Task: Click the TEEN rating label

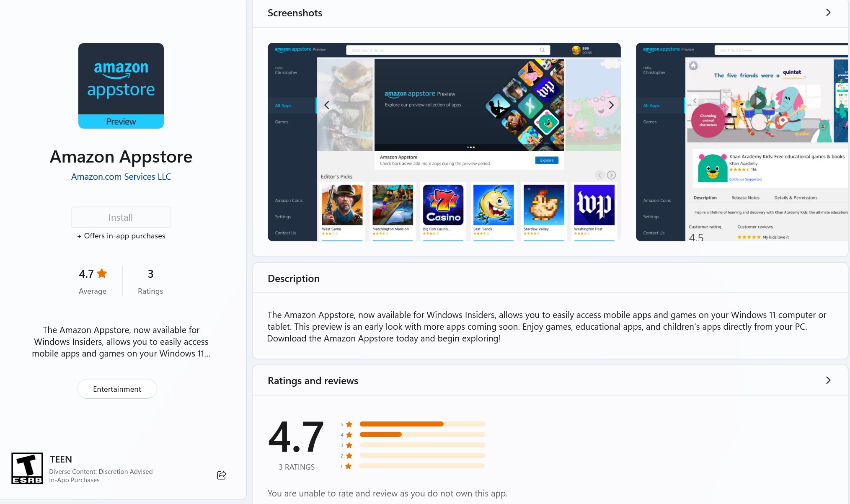Action: pyautogui.click(x=61, y=459)
